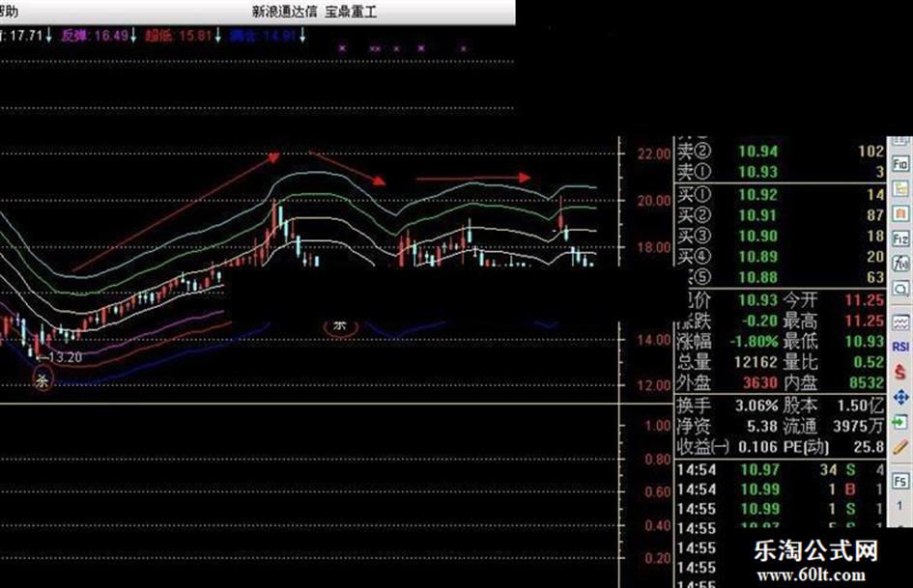Open the F10 company info icon

900,163
